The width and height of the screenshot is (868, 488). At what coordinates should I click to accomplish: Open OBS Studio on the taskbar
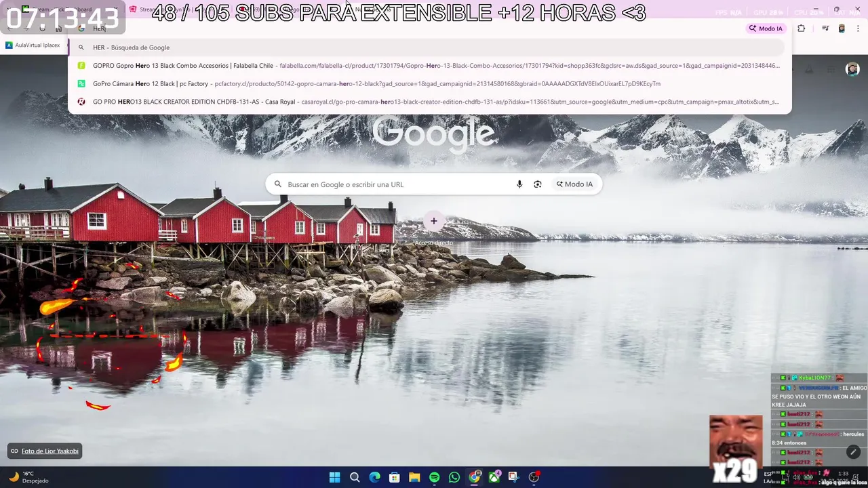[x=534, y=477]
